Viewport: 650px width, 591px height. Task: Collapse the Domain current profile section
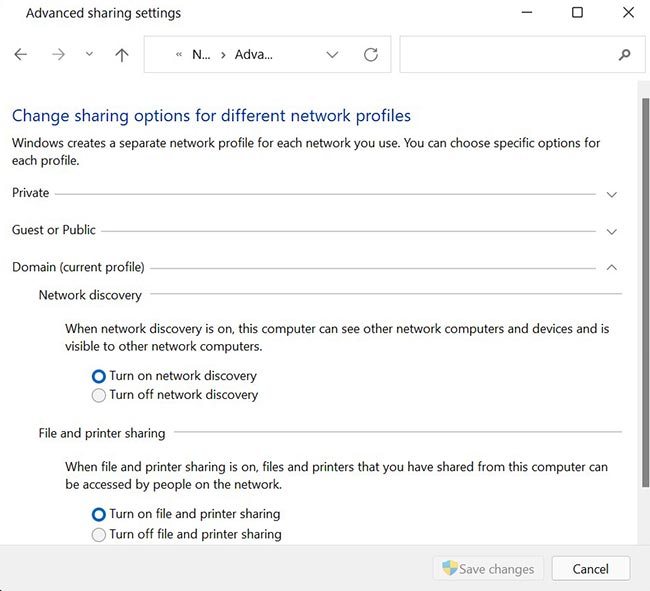click(x=612, y=268)
